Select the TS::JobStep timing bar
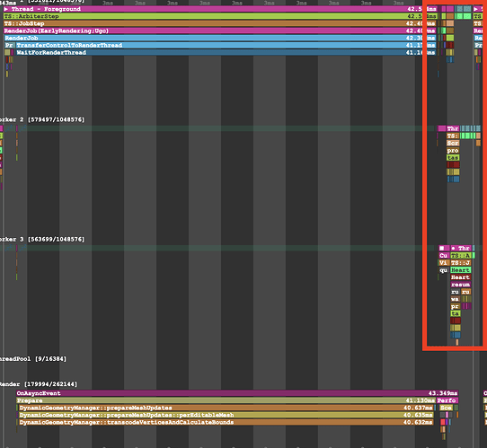 (220, 23)
